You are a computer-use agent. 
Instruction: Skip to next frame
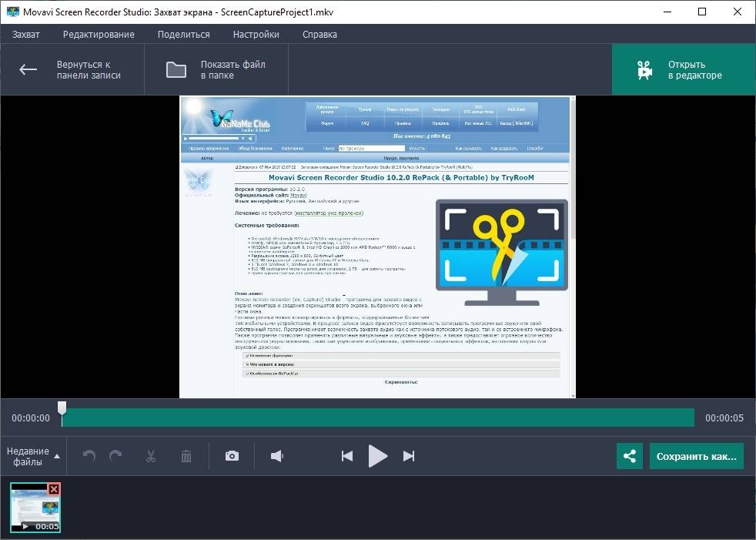[x=409, y=455]
